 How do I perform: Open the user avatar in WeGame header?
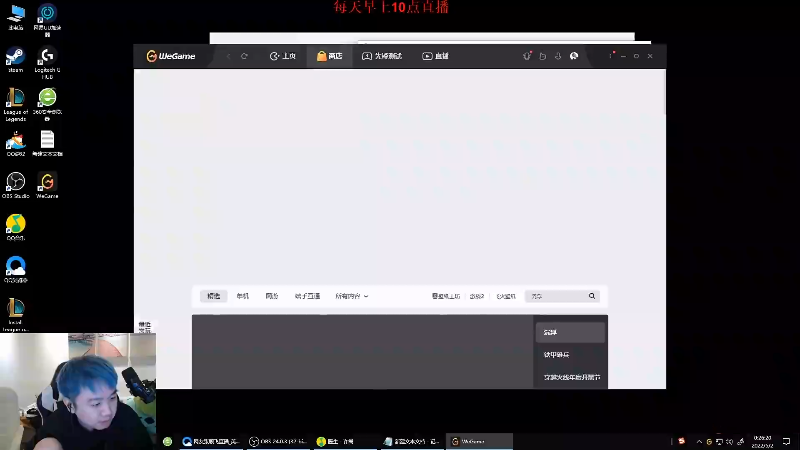(574, 56)
